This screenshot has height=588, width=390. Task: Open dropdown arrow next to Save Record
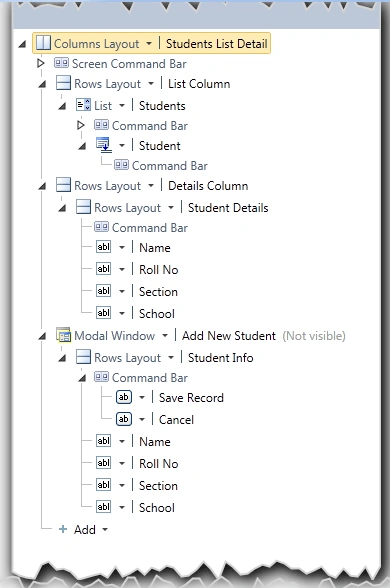point(142,398)
